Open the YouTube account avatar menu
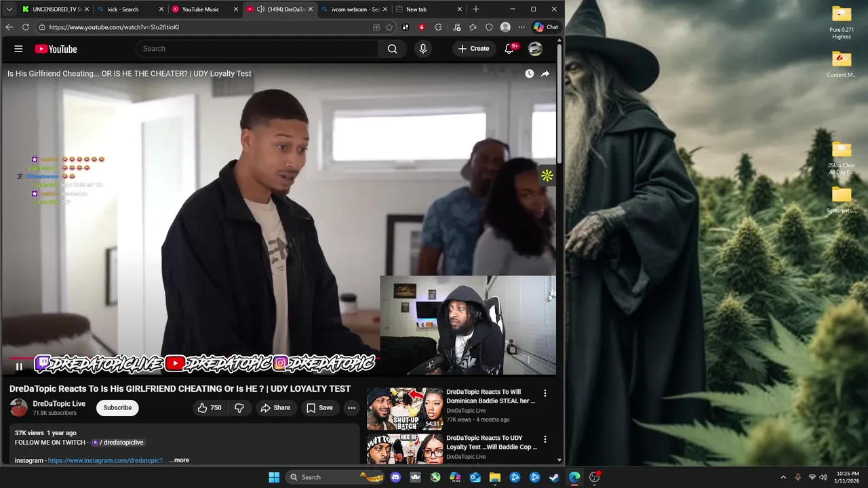868x488 pixels. point(535,49)
